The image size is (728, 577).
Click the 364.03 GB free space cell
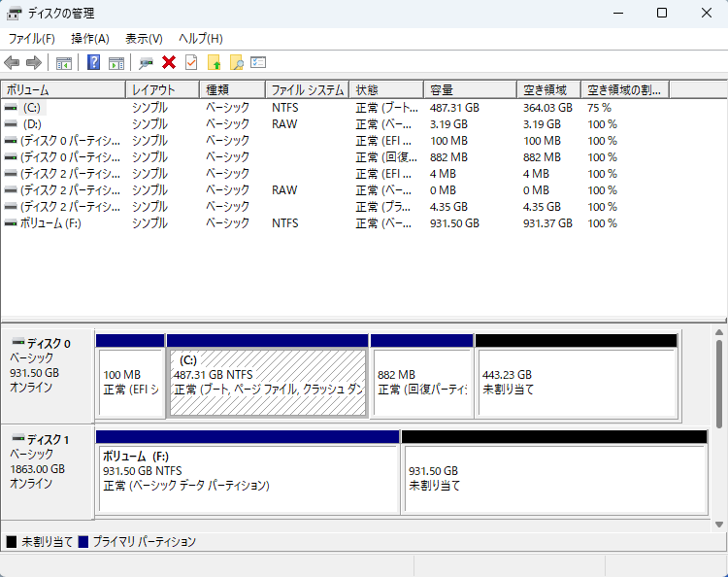click(x=547, y=108)
